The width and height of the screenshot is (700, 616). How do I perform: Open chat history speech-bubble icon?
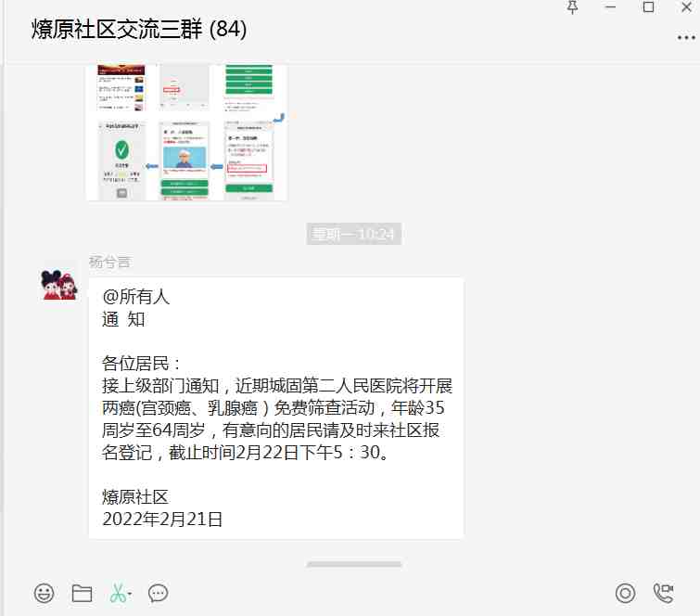coord(158,593)
